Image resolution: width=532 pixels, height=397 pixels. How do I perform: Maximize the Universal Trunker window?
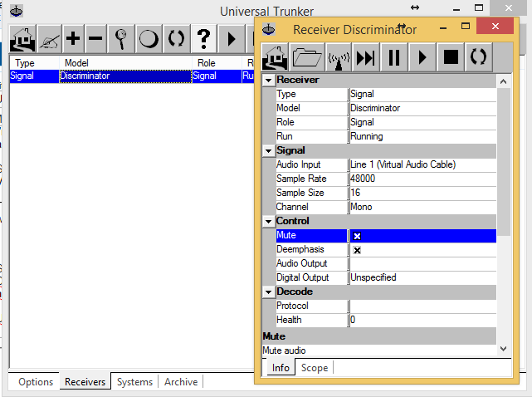(x=479, y=8)
